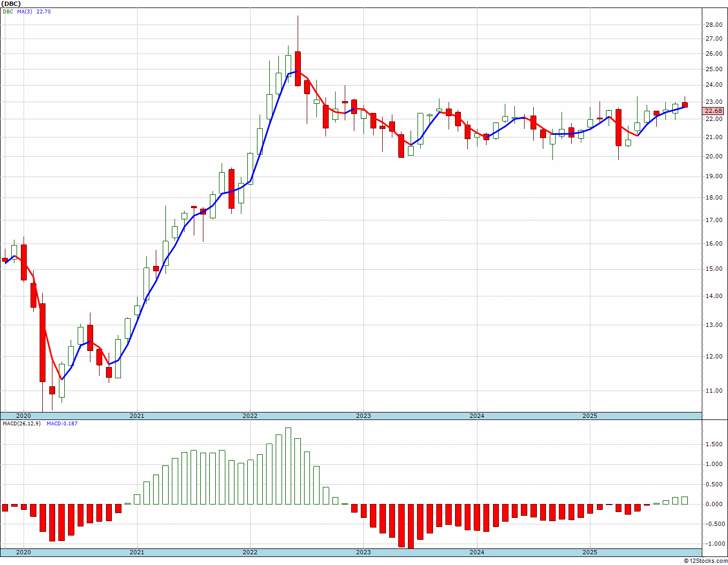Click the 0.500 MACD axis label

(715, 484)
